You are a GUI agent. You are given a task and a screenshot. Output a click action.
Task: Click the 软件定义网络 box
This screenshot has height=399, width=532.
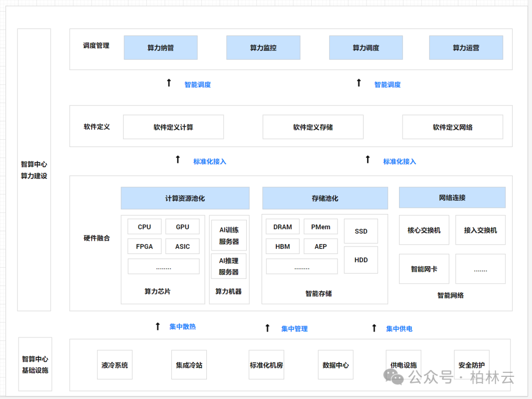point(452,127)
